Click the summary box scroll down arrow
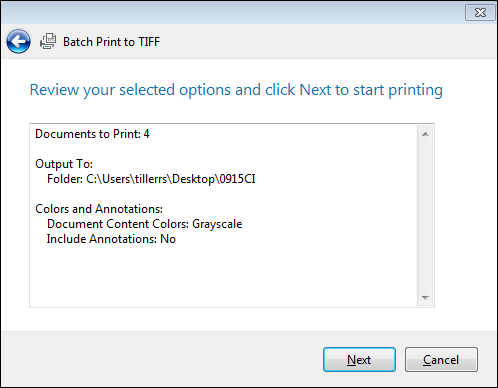Image resolution: width=498 pixels, height=388 pixels. pyautogui.click(x=425, y=297)
